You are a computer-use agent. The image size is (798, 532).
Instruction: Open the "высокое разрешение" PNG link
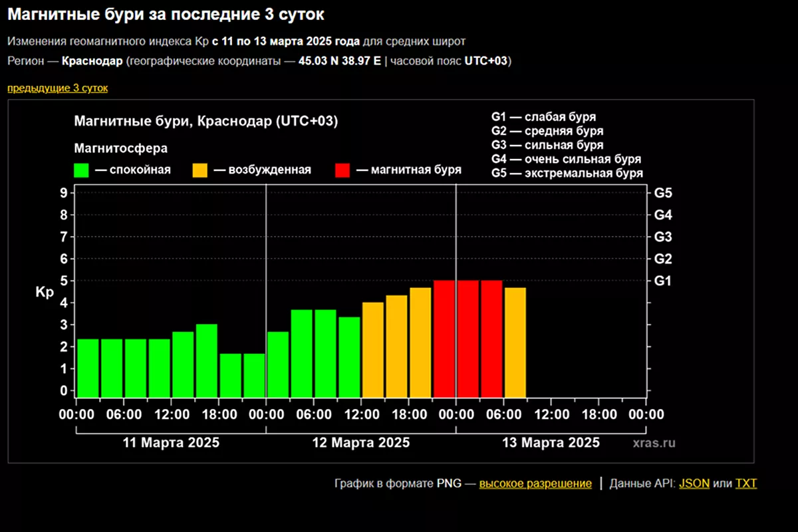point(535,483)
